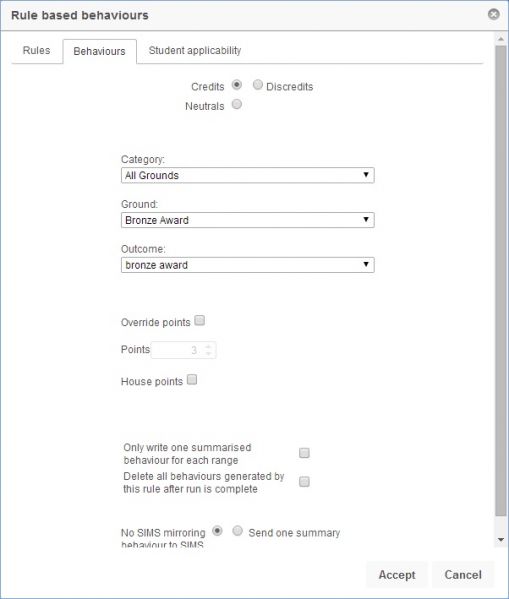Viewport: 509px width, 599px height.
Task: Open the Outcome dropdown showing bronze award
Action: point(248,265)
